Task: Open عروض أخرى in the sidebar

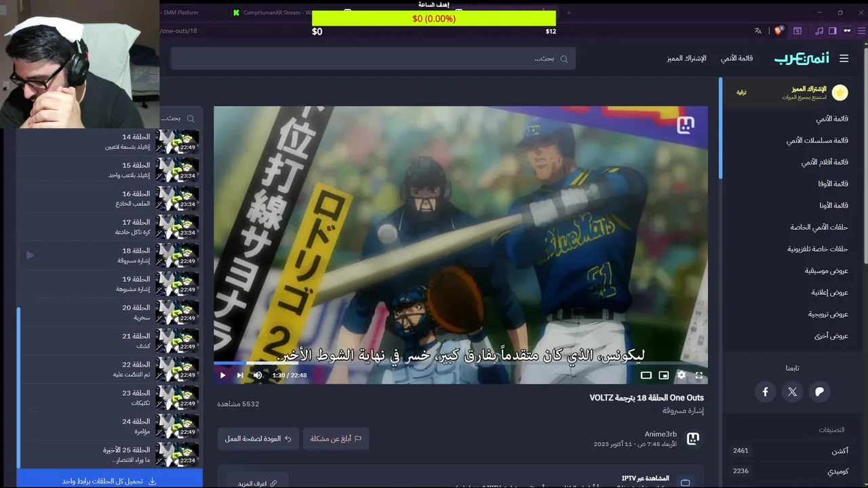Action: click(x=831, y=335)
